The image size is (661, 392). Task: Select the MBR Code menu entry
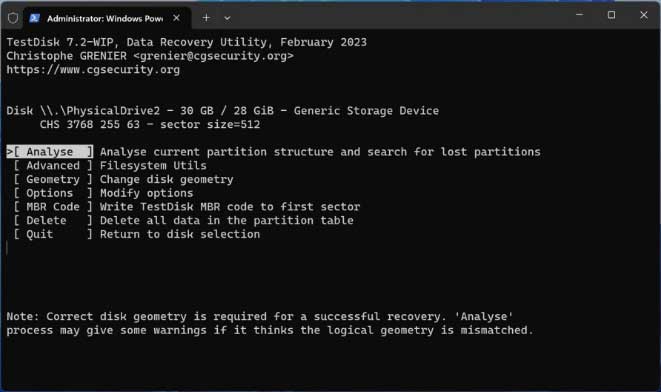pyautogui.click(x=53, y=207)
